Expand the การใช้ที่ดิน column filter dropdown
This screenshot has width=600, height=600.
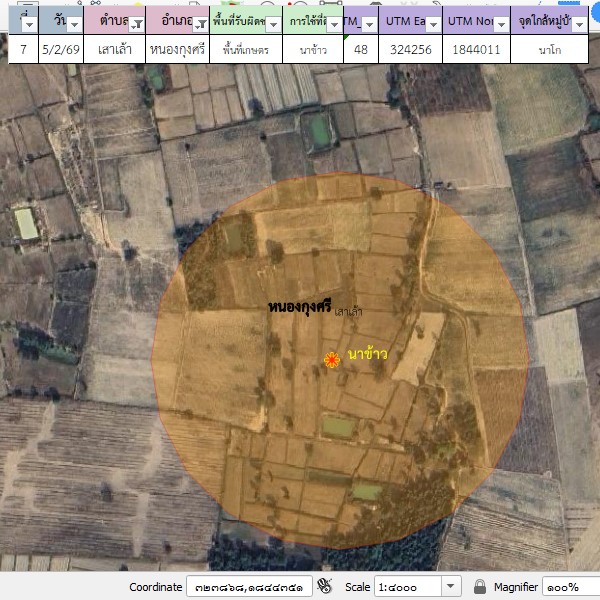coord(333,24)
